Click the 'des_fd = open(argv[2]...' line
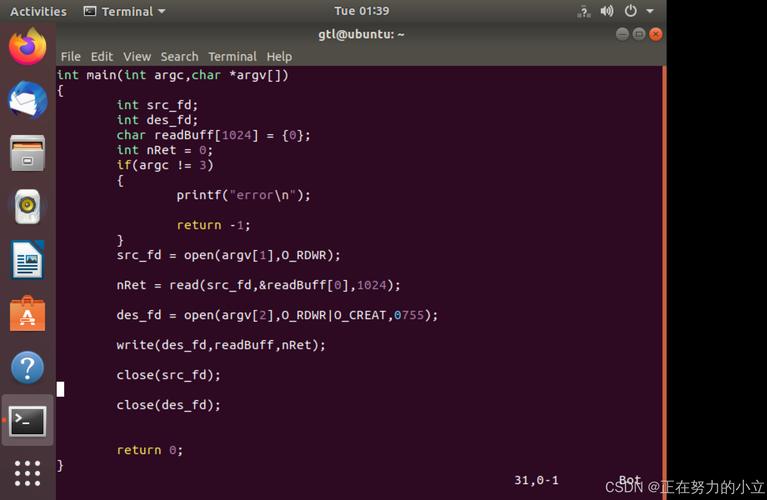 click(277, 315)
